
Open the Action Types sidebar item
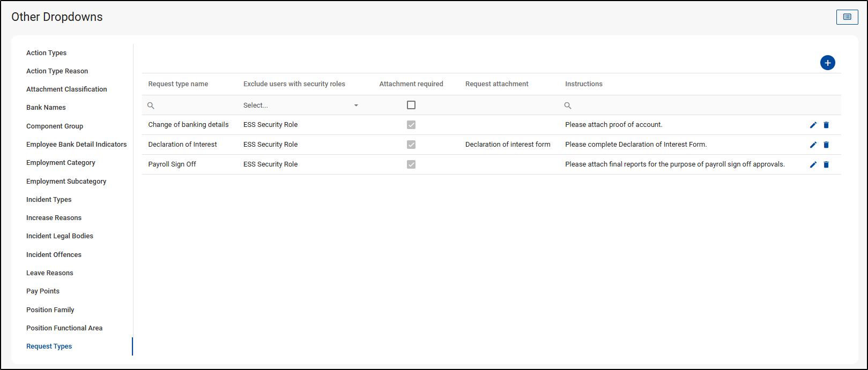tap(47, 53)
